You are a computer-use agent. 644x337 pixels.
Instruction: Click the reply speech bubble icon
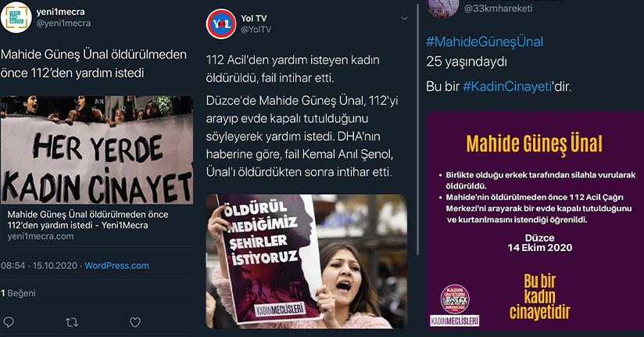[8, 322]
